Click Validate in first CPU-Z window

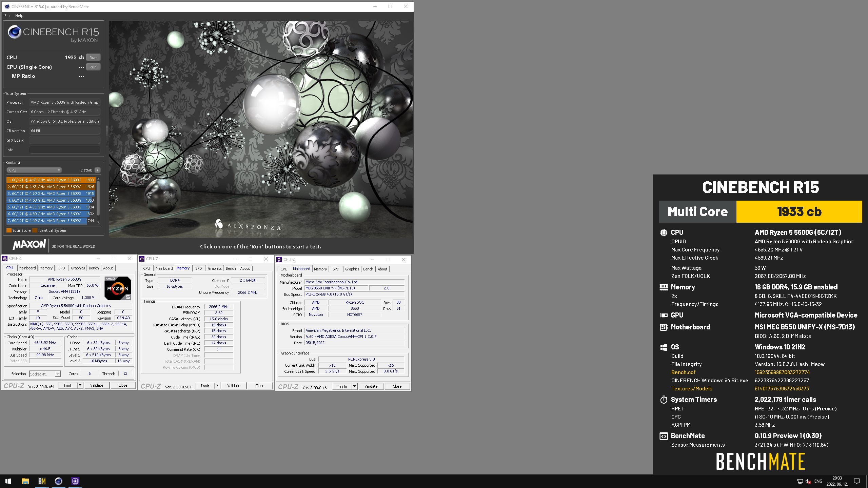coord(97,385)
